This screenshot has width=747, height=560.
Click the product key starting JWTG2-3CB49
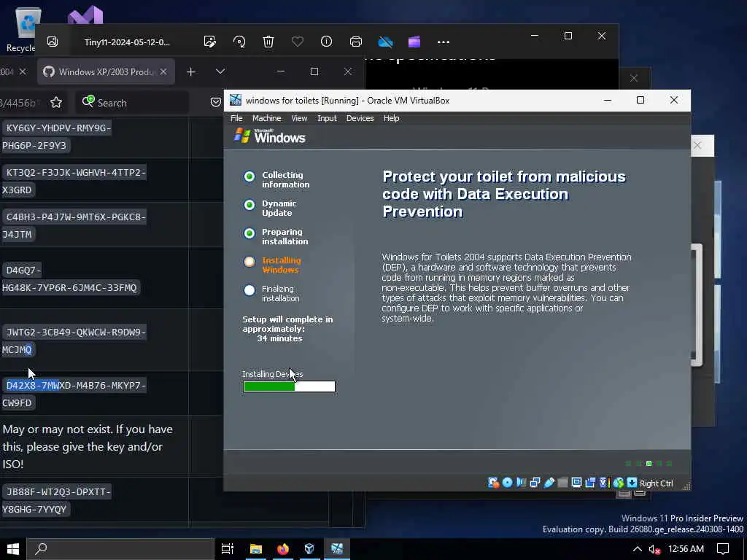coord(74,341)
